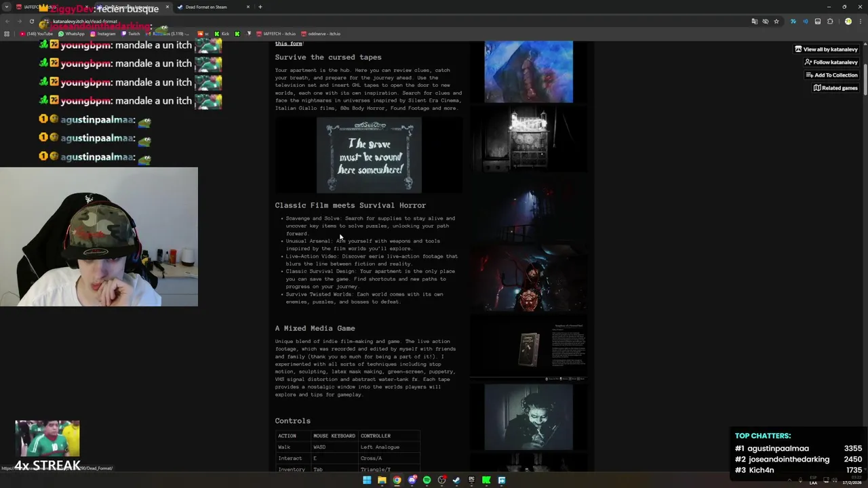Open the Kick bookmark
The image size is (868, 488).
click(x=222, y=34)
